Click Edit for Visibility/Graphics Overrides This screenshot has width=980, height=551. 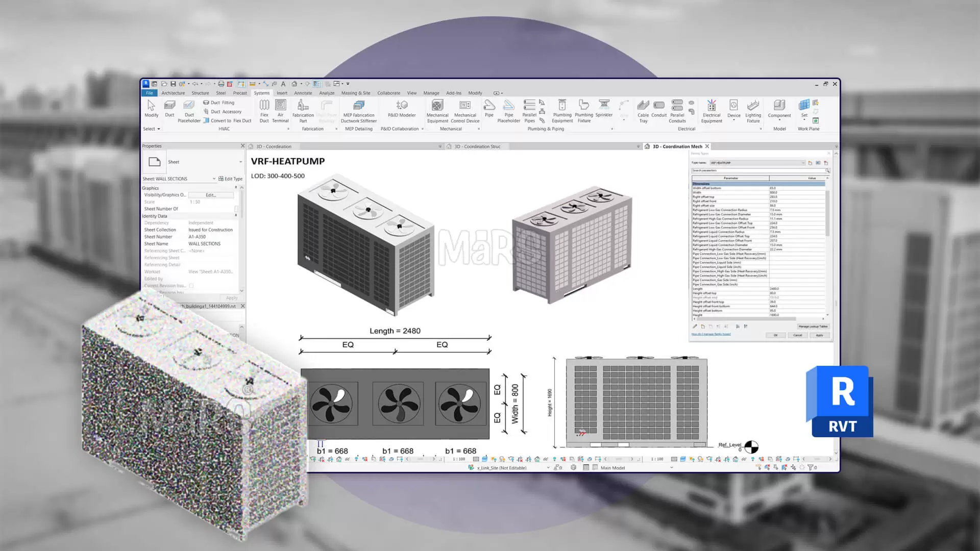click(211, 195)
